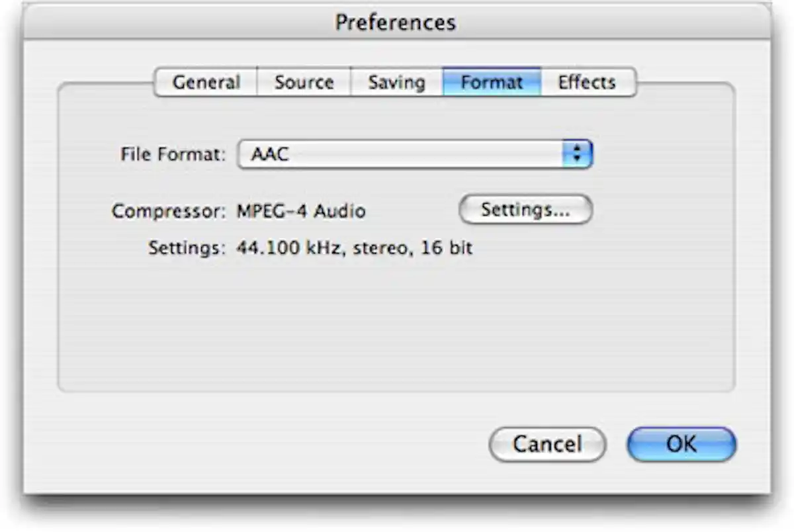The width and height of the screenshot is (794, 532).
Task: Click the blue up-down arrows on File Format
Action: pos(577,154)
